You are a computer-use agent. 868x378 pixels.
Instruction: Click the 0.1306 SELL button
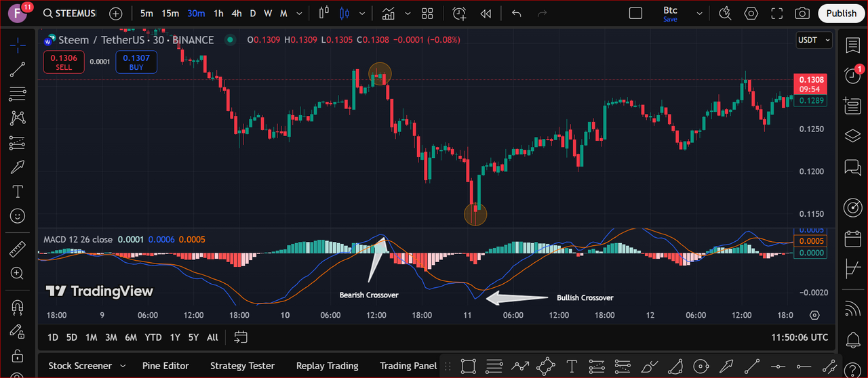64,62
